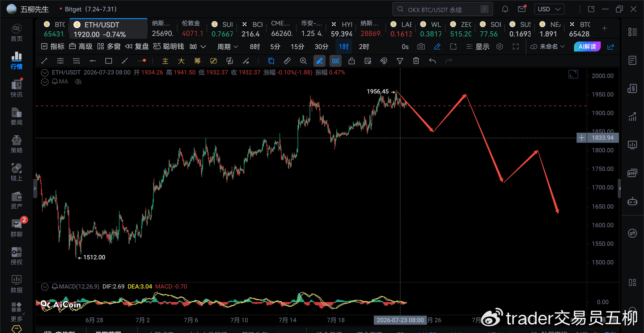
Task: Open the 策略 strategy robot icon
Action: [x=17, y=143]
